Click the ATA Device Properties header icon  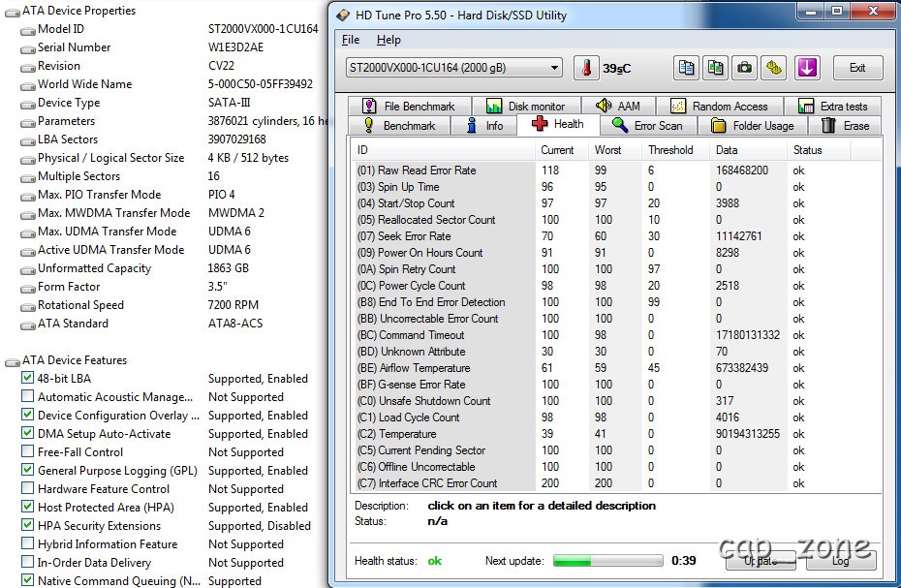point(12,12)
